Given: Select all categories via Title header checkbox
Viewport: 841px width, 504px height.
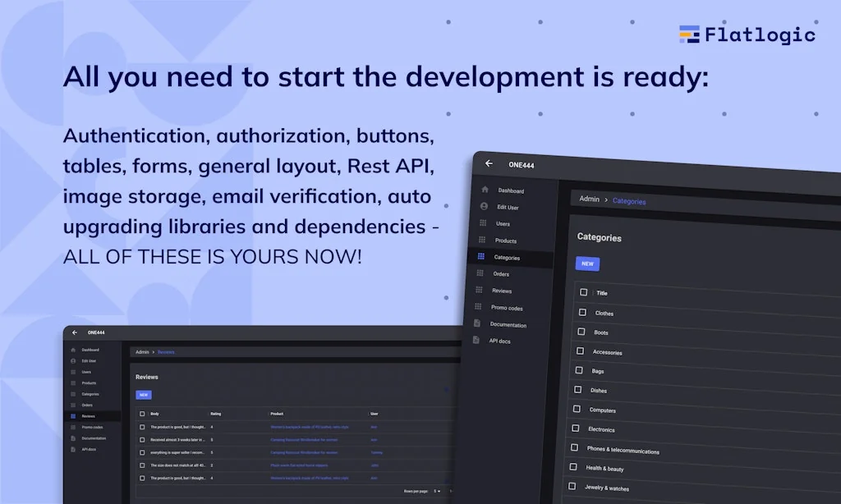Looking at the screenshot, I should coord(584,292).
